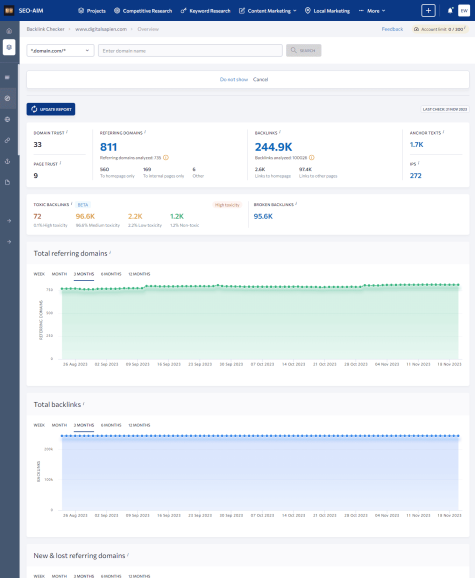Screen dimensions: 475x578
Task: Click the www.digitalsapien.com breadcrumb
Action: 101,29
